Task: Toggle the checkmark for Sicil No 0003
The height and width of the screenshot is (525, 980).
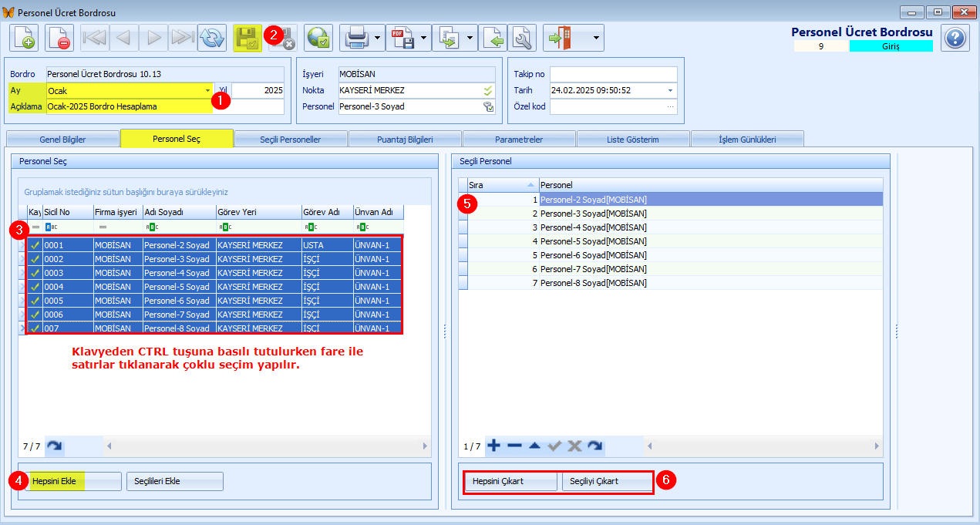Action: [x=35, y=273]
